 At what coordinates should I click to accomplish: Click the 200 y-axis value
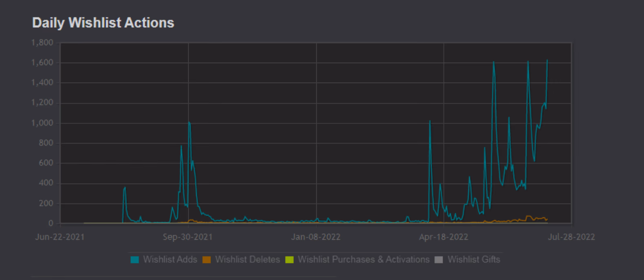[x=46, y=203]
